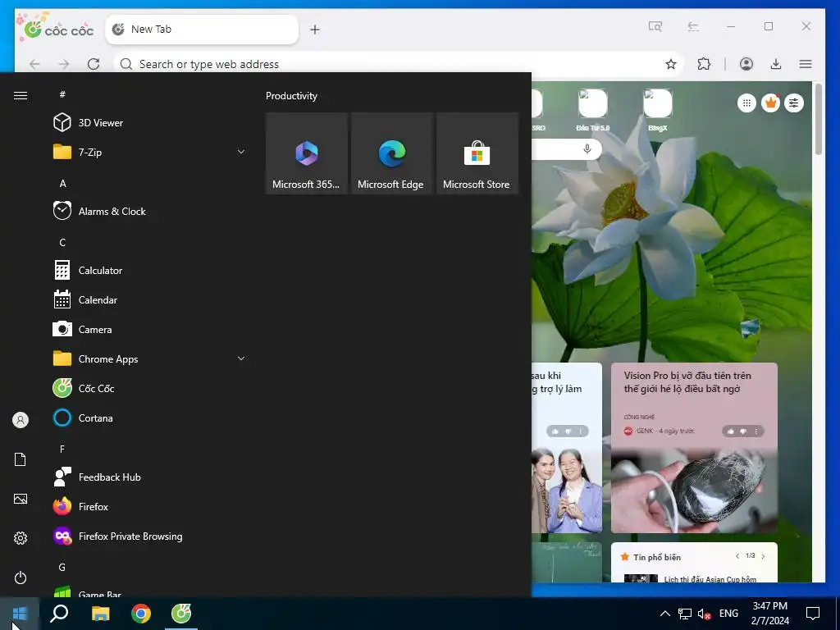Open Pictures from Start sidebar
The image size is (840, 630).
pos(21,499)
